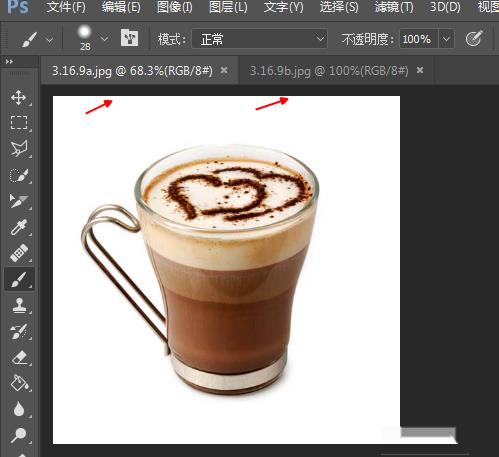This screenshot has height=457, width=499.
Task: Toggle the brush settings panel
Action: point(129,37)
